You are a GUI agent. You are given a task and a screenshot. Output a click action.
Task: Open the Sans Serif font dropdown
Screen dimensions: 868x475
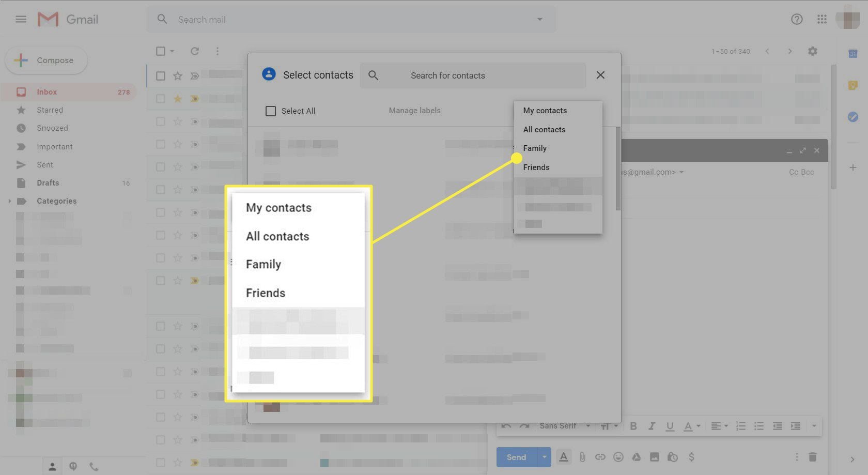pos(564,426)
